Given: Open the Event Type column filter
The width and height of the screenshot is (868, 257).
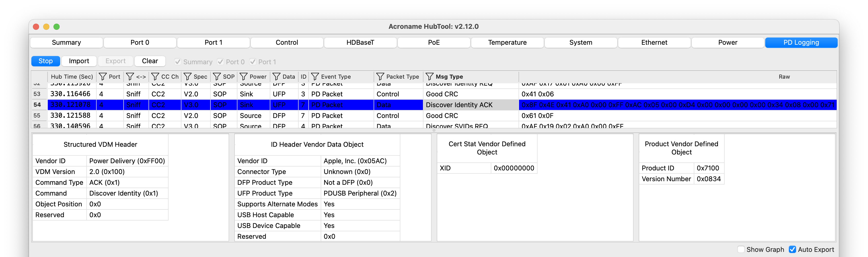Looking at the screenshot, I should point(315,77).
